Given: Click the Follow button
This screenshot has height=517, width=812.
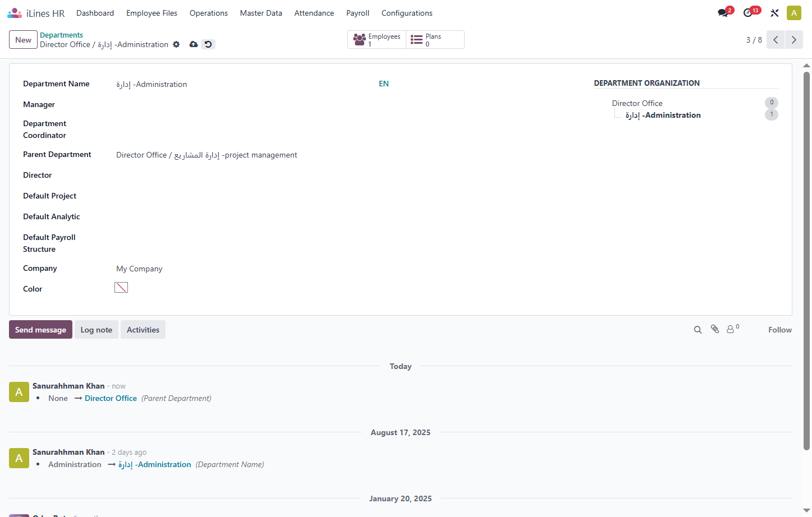Looking at the screenshot, I should pos(780,330).
